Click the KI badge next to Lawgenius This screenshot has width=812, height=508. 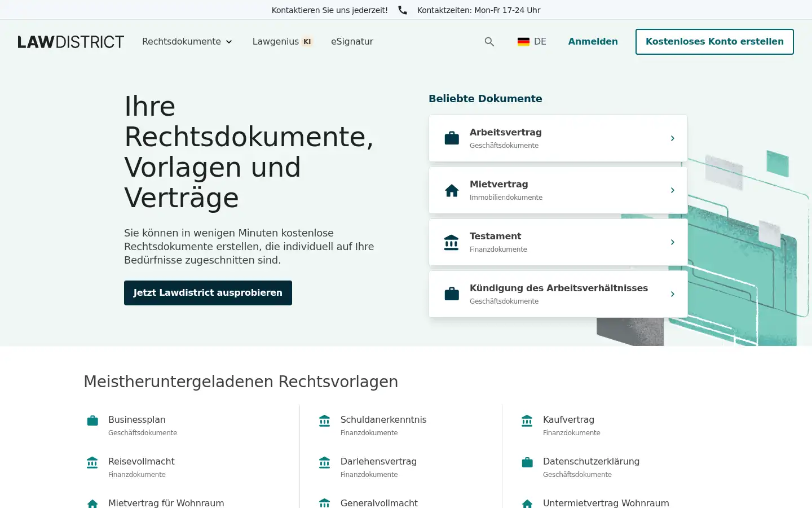(x=307, y=42)
